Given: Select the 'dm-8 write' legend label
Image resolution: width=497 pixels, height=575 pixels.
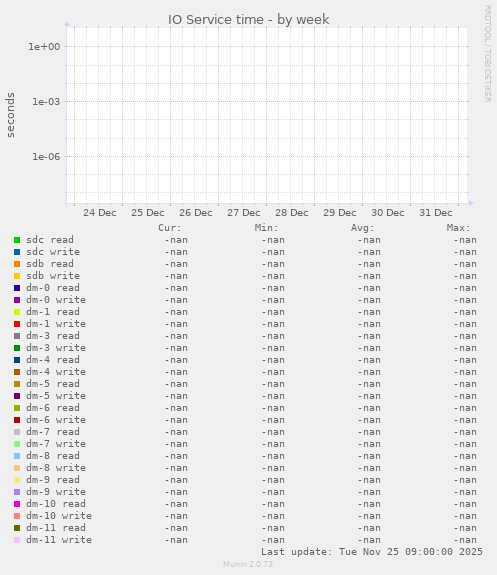Looking at the screenshot, I should pyautogui.click(x=56, y=468).
